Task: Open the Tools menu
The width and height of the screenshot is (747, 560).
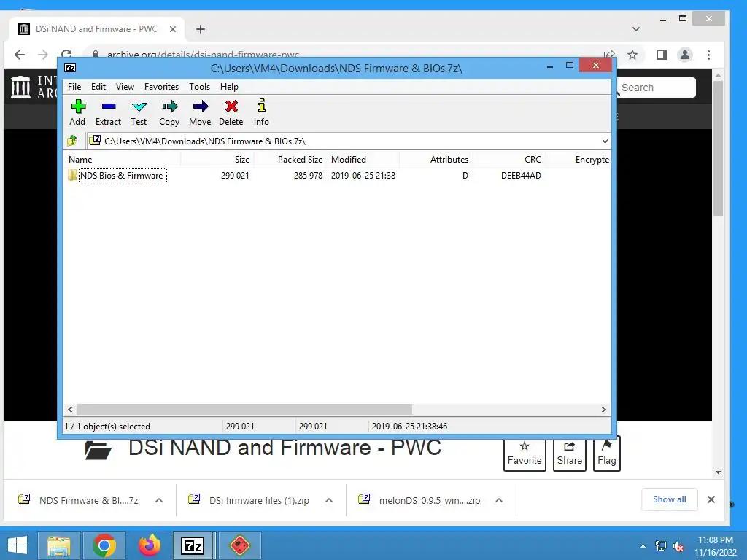Action: coord(199,87)
